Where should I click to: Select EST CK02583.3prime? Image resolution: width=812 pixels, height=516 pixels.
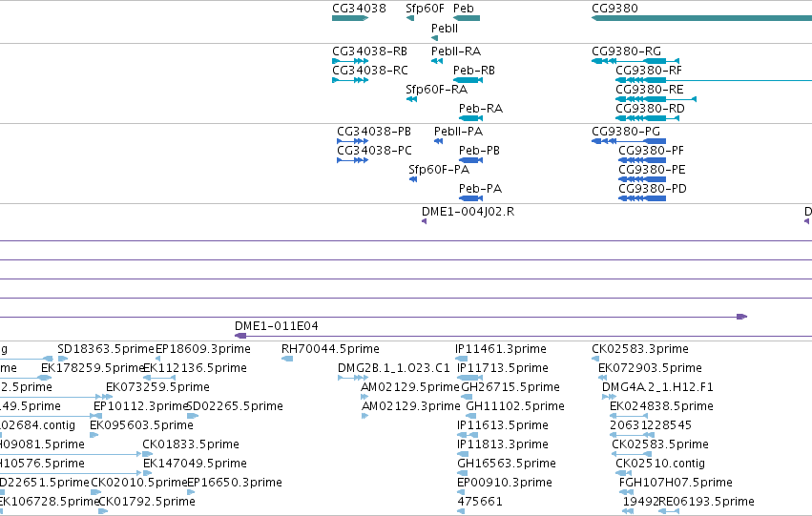(595, 359)
